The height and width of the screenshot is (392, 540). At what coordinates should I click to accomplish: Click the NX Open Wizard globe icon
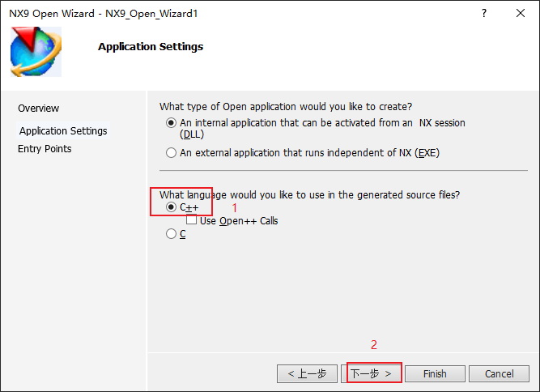click(x=36, y=52)
